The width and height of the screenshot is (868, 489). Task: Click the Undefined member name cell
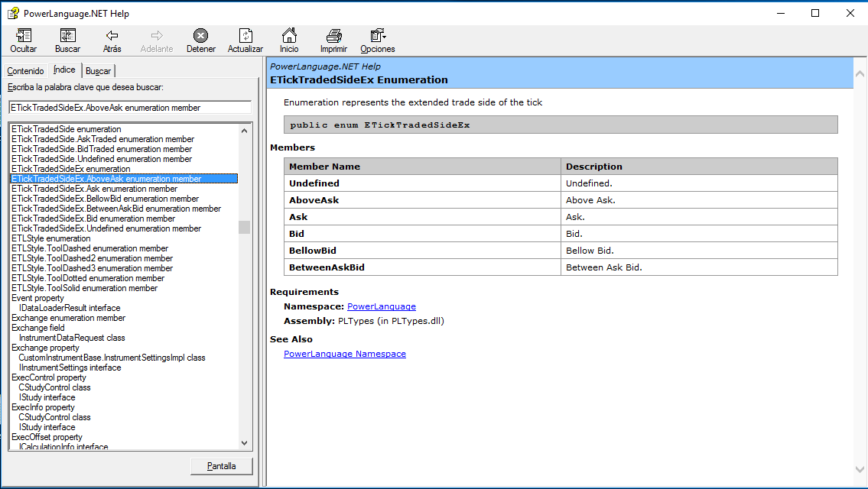422,183
